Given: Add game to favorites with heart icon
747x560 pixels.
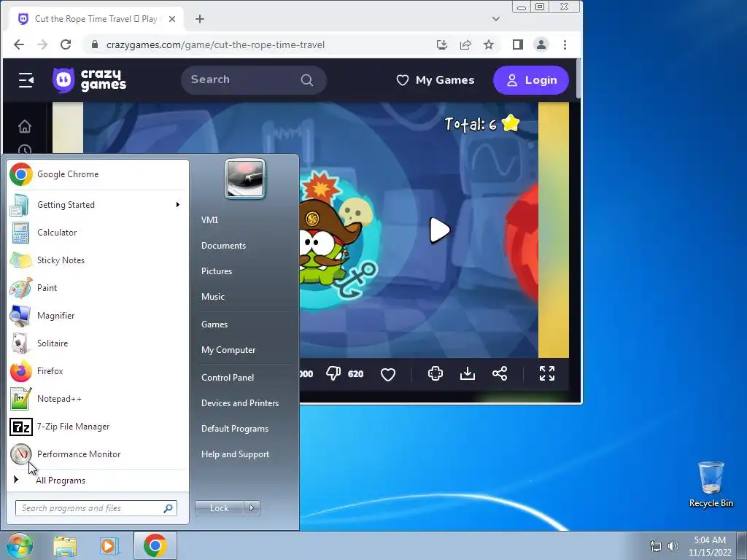Looking at the screenshot, I should (x=388, y=374).
